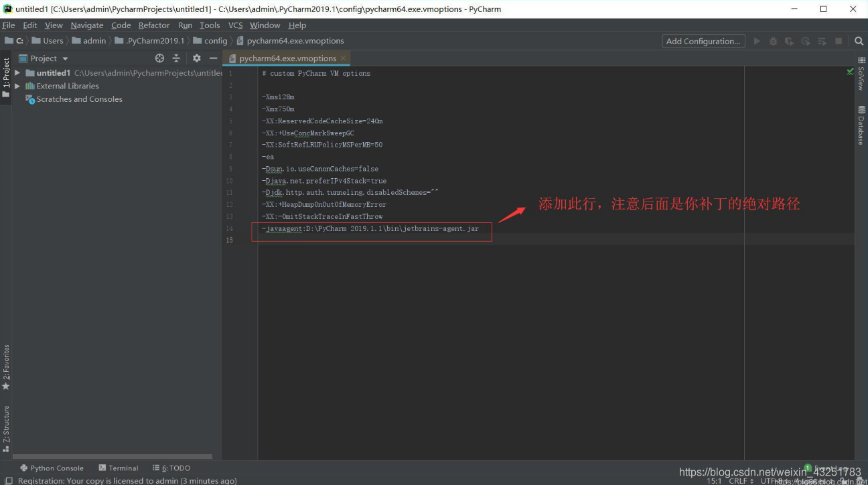Click the Concurrency diagram run icon
868x485 pixels.
click(822, 41)
